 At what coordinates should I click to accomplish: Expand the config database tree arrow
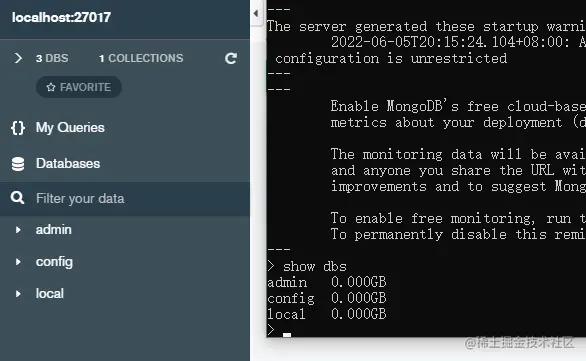coord(18,262)
